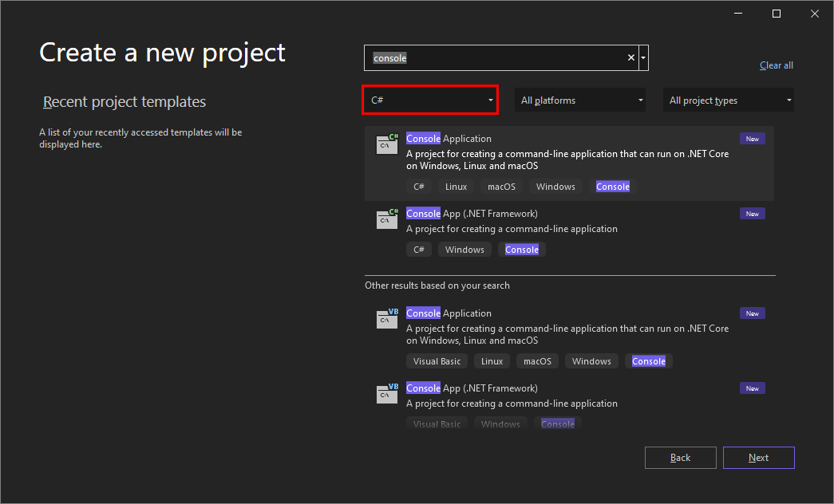Click the Visual Basic Console Application icon
Screen dimensions: 834x504
click(x=387, y=318)
